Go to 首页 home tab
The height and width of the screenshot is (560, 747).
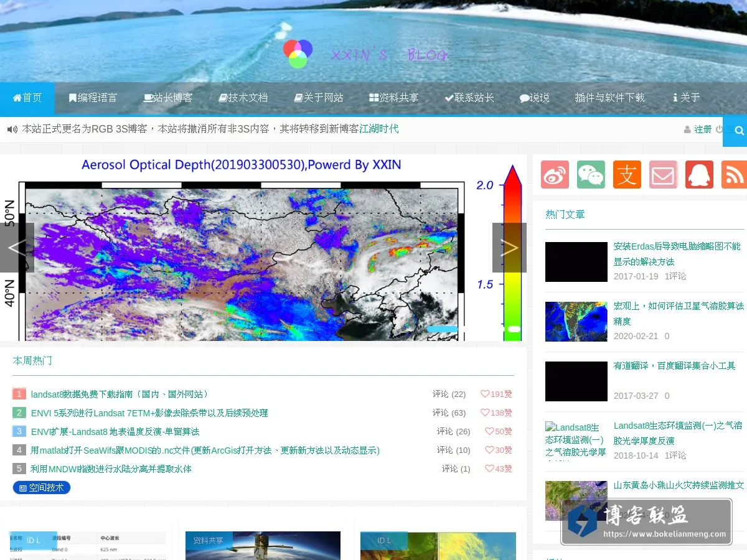coord(27,98)
